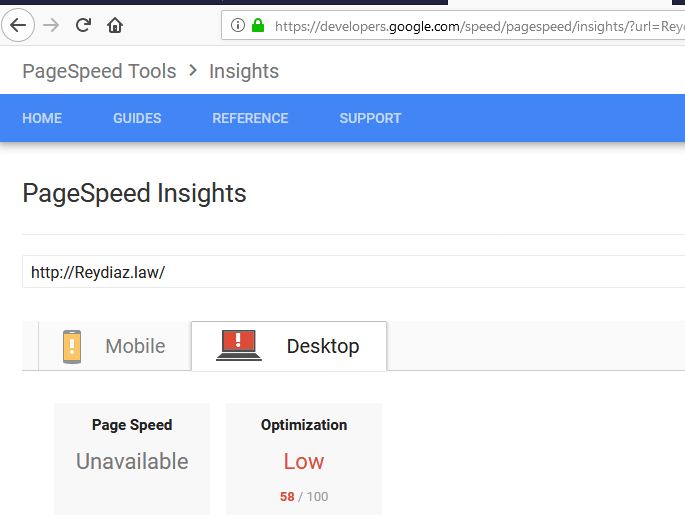Viewport: 685px width, 517px height.
Task: Click the yellow mobile phone warning icon
Action: pos(72,347)
